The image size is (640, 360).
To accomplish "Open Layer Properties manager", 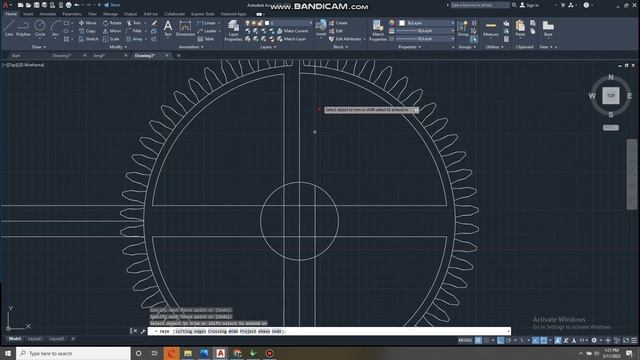I will [233, 31].
